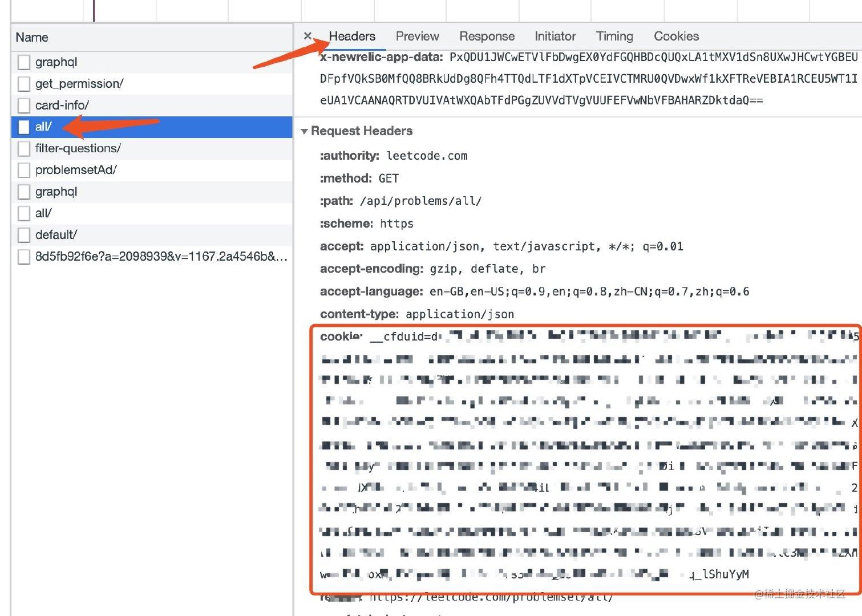The width and height of the screenshot is (862, 616).
Task: Open the Cookies tab
Action: (676, 37)
